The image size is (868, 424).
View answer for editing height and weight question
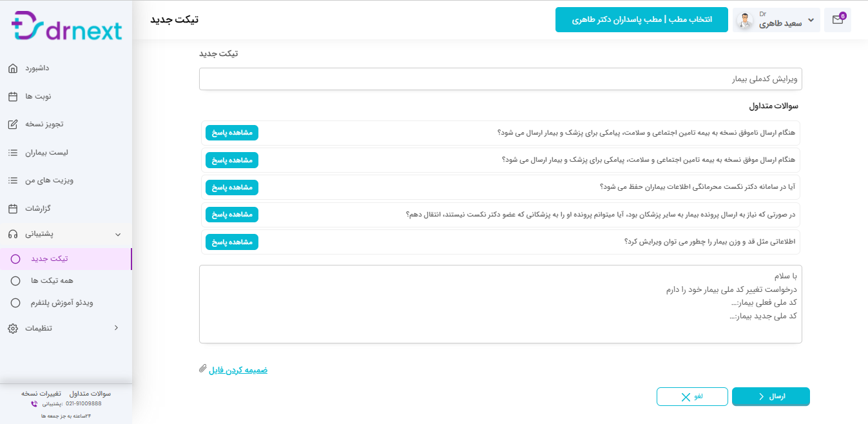click(232, 242)
